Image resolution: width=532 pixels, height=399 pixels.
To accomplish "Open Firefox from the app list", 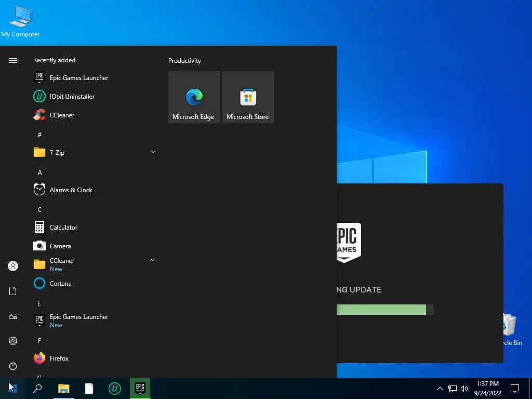I will [95, 358].
